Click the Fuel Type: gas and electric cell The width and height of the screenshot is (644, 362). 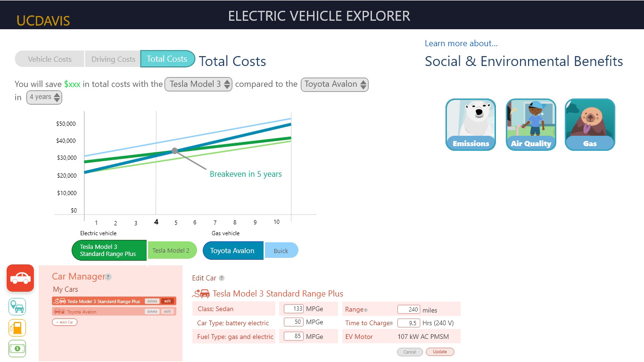(234, 337)
